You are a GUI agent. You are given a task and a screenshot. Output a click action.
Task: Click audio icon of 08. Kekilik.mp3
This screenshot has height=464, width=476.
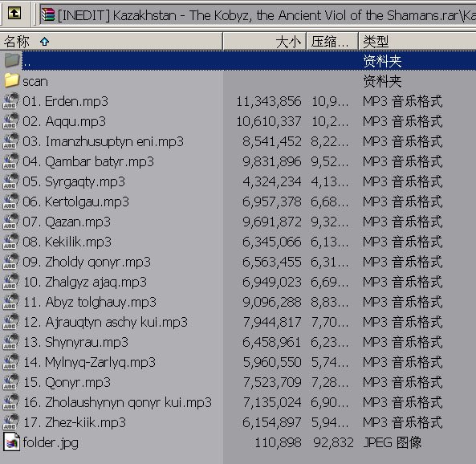coord(11,241)
